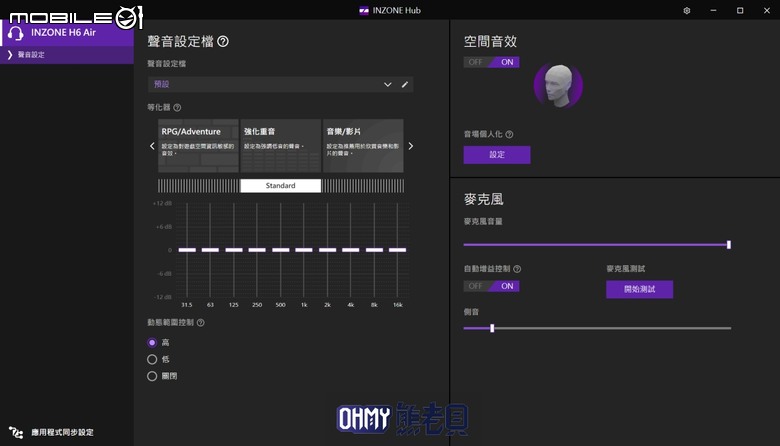Click the 250 Hz equalizer band handle

257,250
